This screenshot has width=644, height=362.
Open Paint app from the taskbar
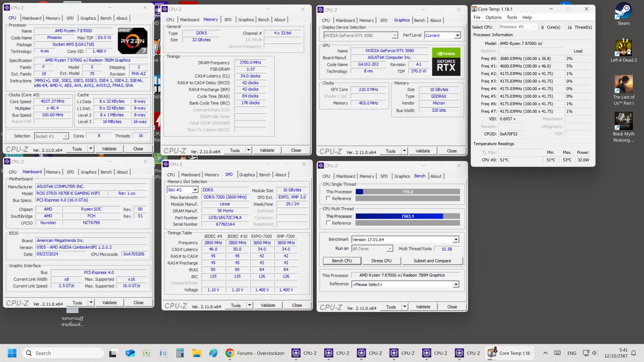(x=213, y=353)
